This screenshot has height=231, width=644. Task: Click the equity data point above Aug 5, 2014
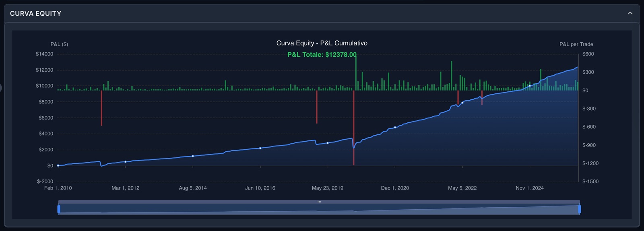[x=193, y=156]
